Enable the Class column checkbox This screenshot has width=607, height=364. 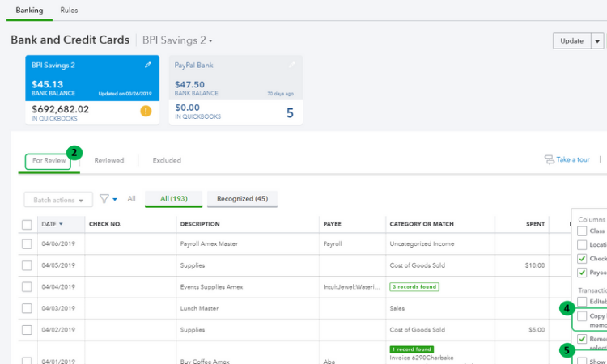click(582, 231)
